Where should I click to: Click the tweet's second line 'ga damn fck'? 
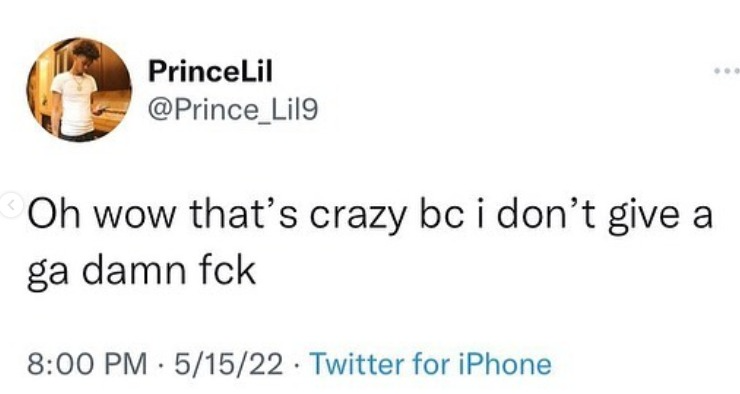coord(142,271)
